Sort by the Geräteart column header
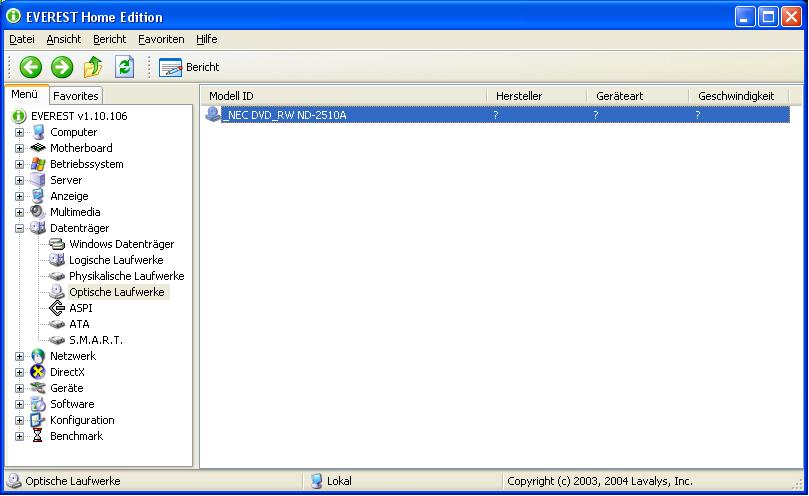 click(x=638, y=96)
